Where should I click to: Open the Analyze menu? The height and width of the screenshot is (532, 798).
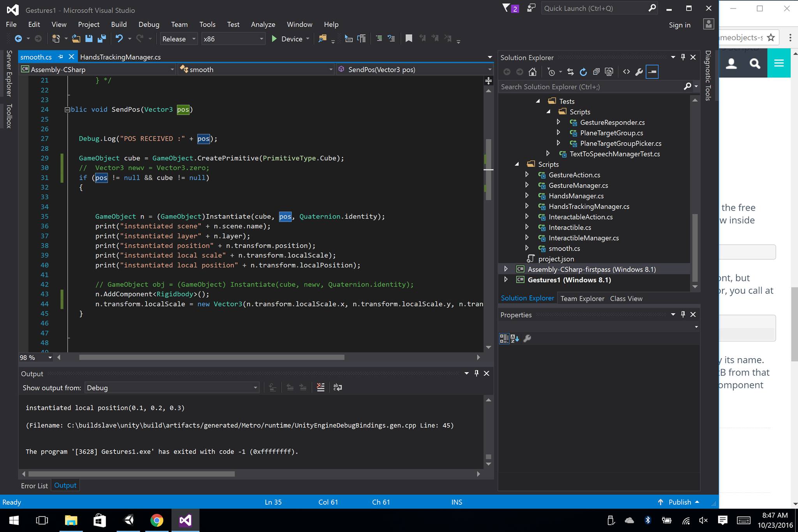263,25
